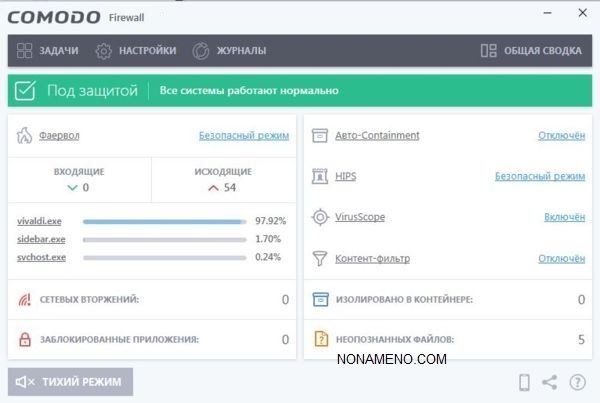
Task: Click the content filter funnel icon
Action: (320, 258)
